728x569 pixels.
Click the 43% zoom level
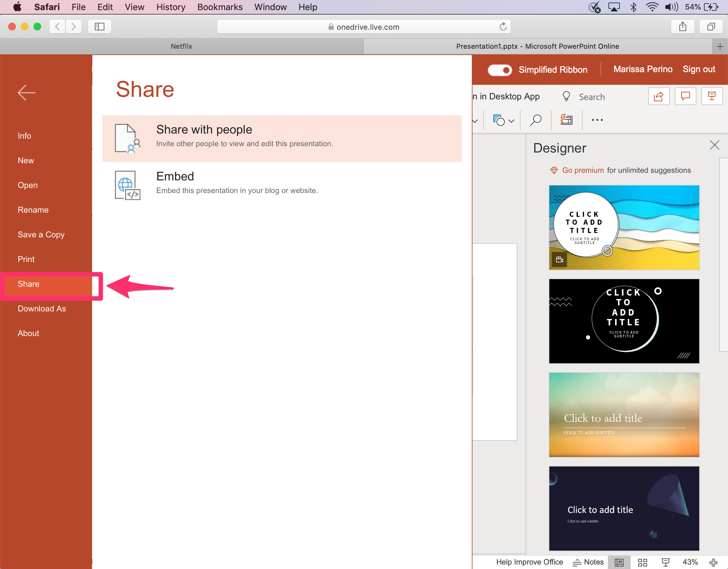coord(690,562)
